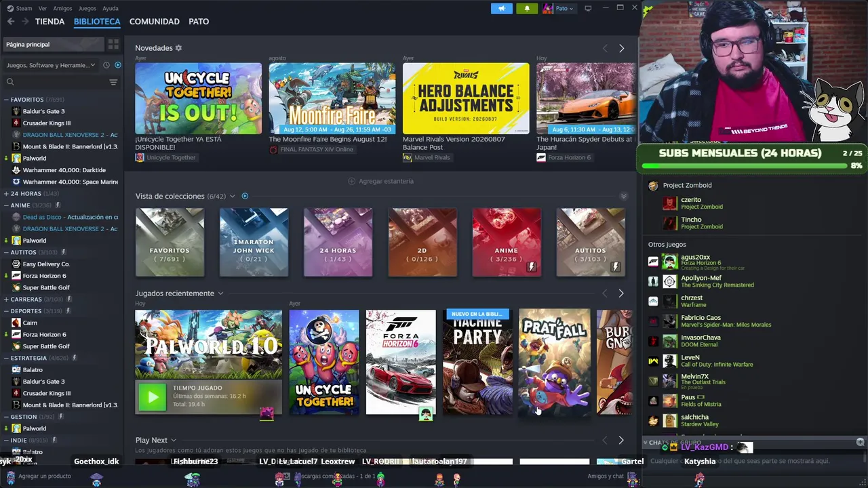Click the sidebar search magnifier icon
This screenshot has width=868, height=488.
[x=10, y=82]
